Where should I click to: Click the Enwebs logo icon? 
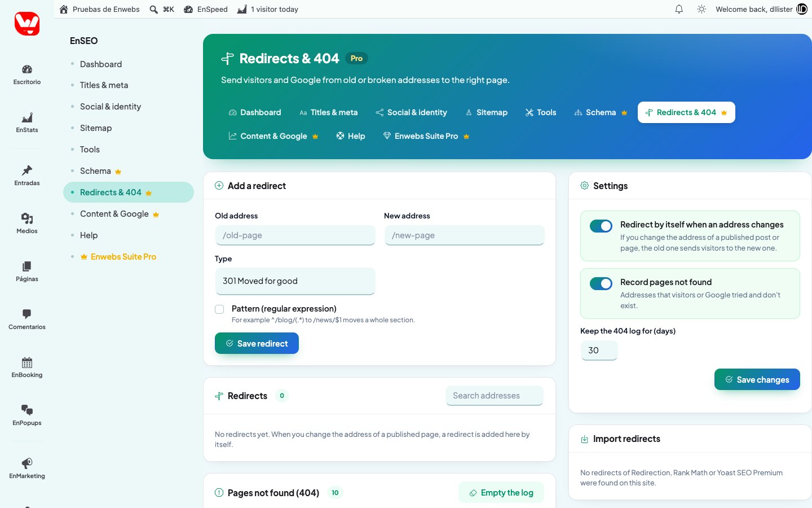pos(27,24)
